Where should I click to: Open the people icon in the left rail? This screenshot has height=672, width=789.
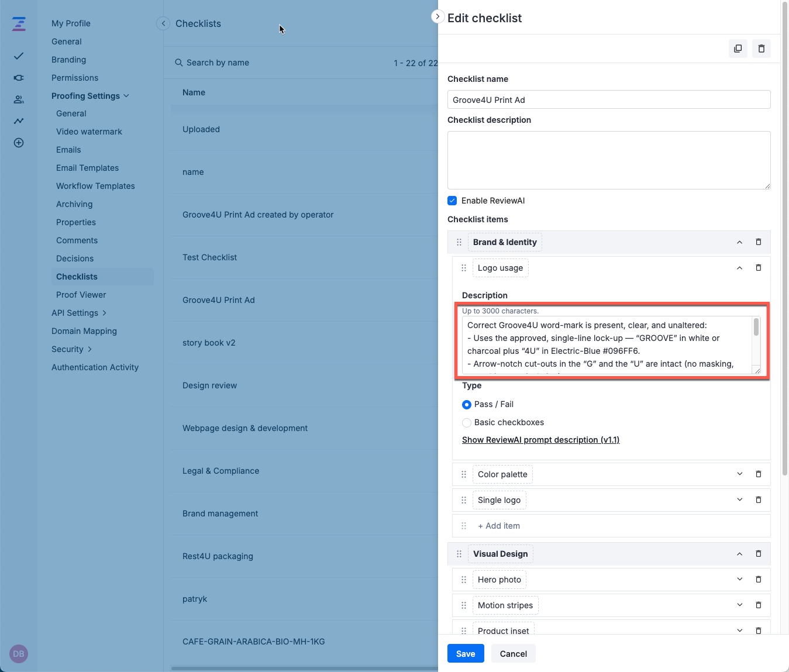(x=18, y=99)
